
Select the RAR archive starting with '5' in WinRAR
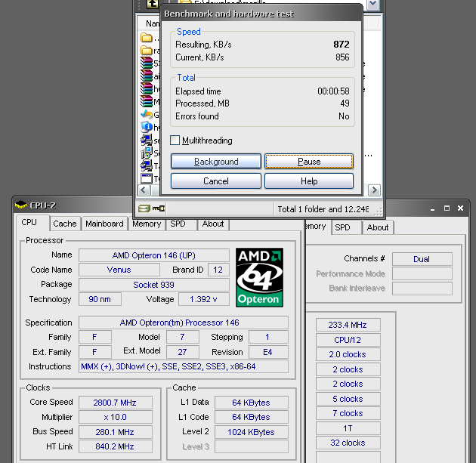point(147,63)
